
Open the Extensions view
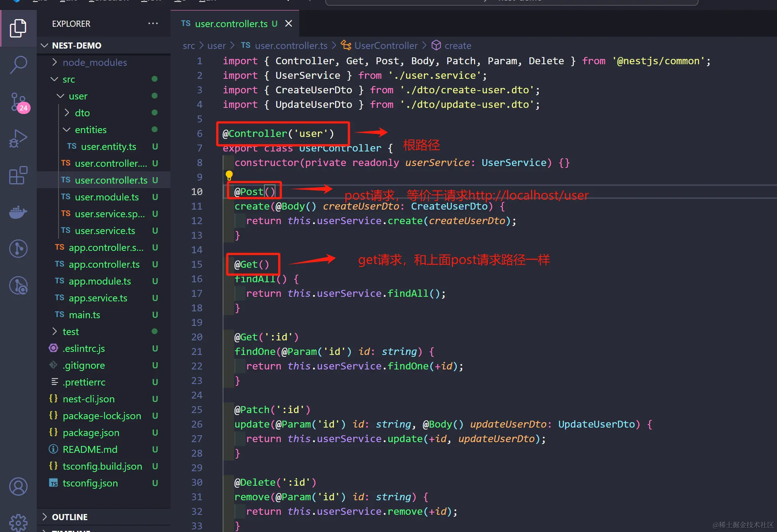click(18, 175)
